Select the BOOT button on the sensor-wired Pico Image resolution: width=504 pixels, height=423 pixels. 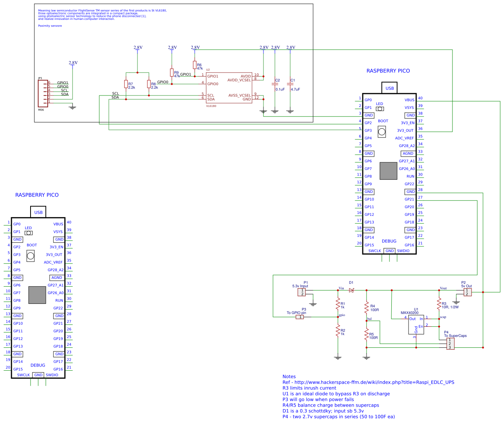(x=382, y=132)
